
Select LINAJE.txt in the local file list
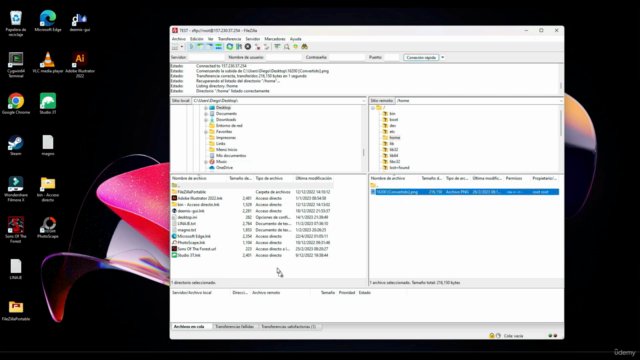(x=187, y=224)
